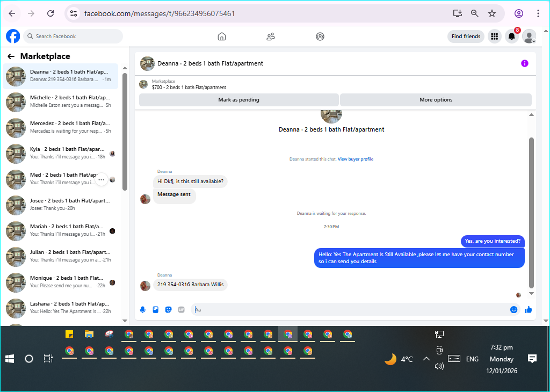
Task: Click the '219 354-0316 Barbara Willis' message
Action: (191, 285)
